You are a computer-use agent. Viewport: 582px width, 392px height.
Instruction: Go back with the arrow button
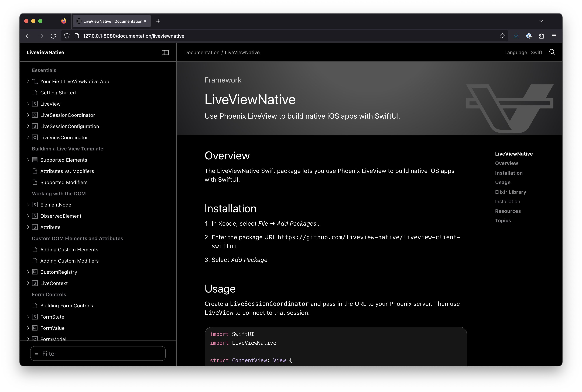click(x=28, y=36)
